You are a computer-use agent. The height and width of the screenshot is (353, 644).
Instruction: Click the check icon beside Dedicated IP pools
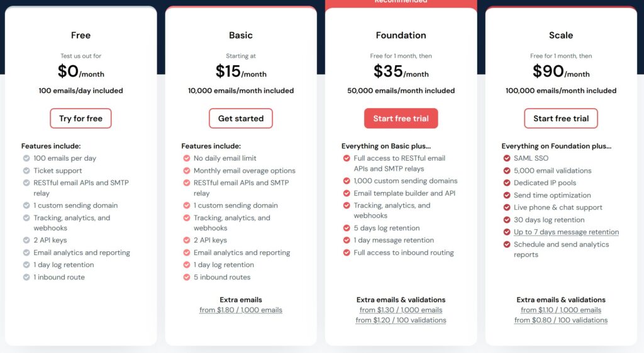pyautogui.click(x=507, y=183)
